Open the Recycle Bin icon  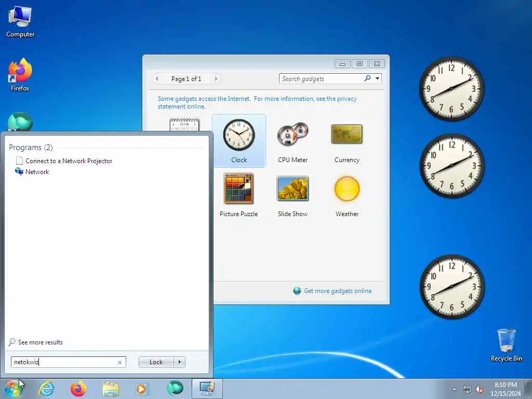tap(506, 345)
